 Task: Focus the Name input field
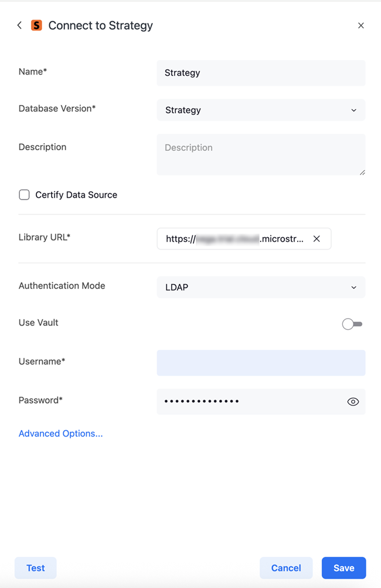(x=261, y=73)
